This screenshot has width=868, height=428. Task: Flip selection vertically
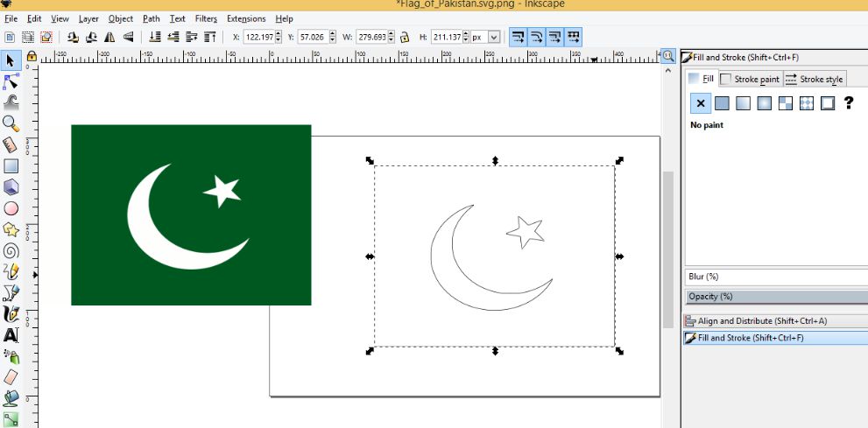tap(128, 37)
